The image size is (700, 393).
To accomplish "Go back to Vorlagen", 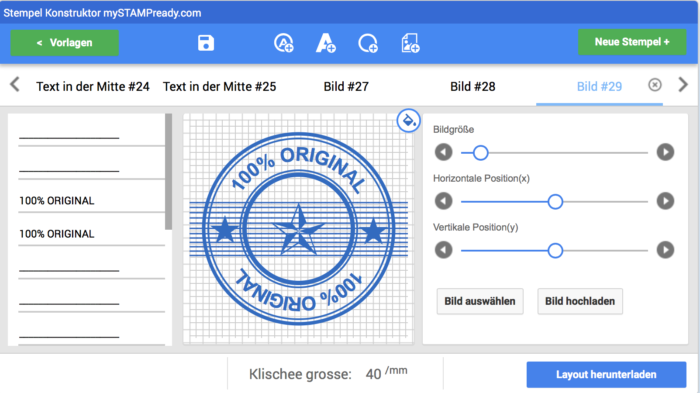I will pos(65,43).
